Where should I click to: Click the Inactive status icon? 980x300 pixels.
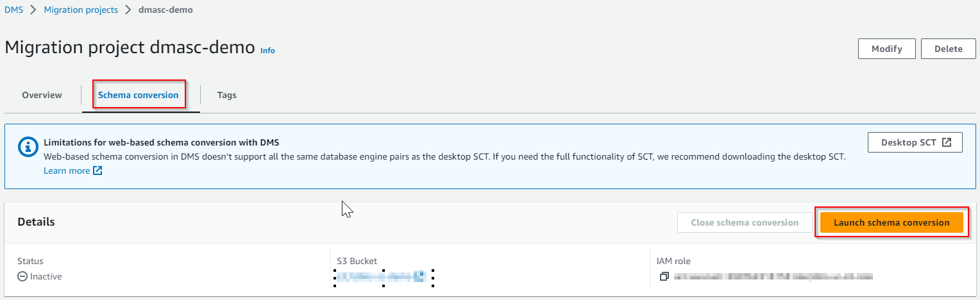point(22,276)
